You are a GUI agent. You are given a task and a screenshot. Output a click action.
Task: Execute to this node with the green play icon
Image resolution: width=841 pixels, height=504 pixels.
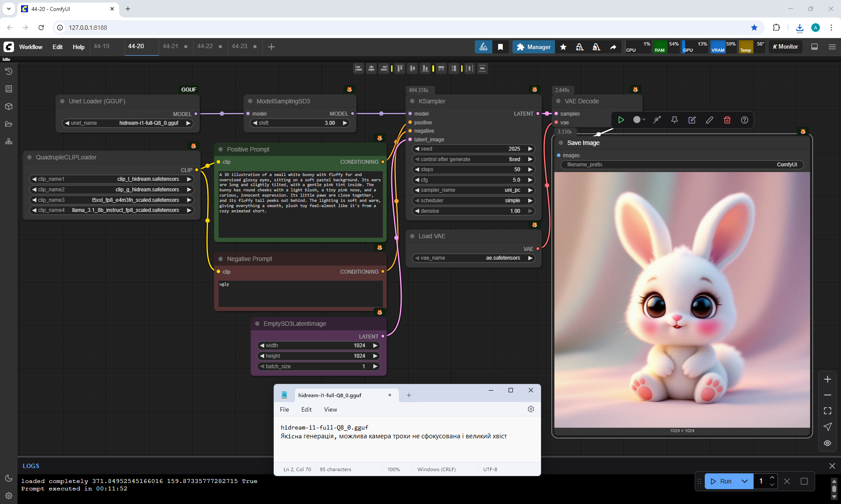[x=621, y=120]
